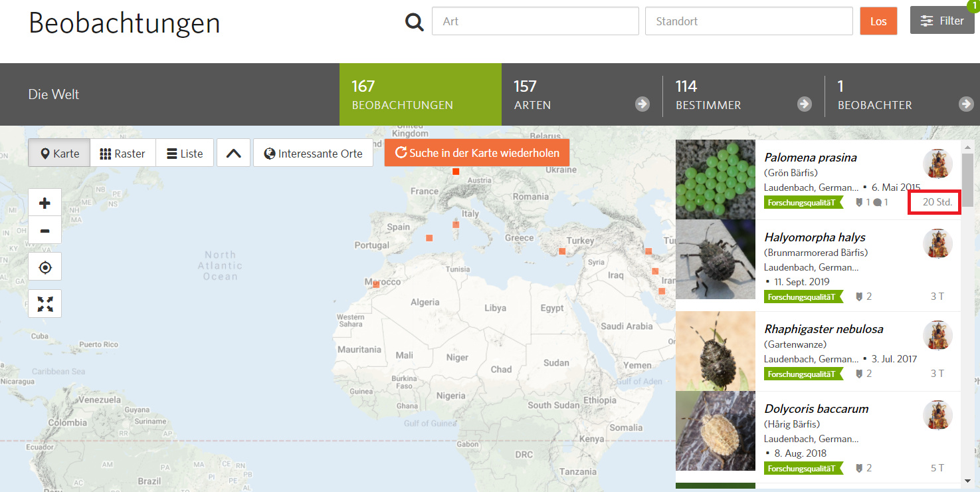Click Forschungsqualität badge on Rhaphigaster nebulosa card

tap(803, 374)
